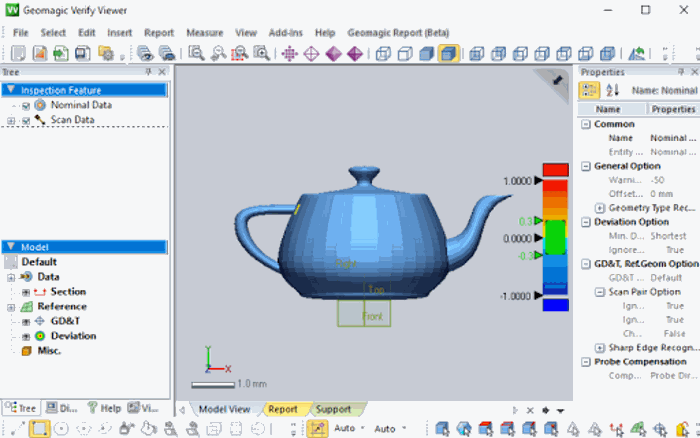Click the green tolerance band on color bar
The height and width of the screenshot is (438, 700).
click(x=555, y=238)
